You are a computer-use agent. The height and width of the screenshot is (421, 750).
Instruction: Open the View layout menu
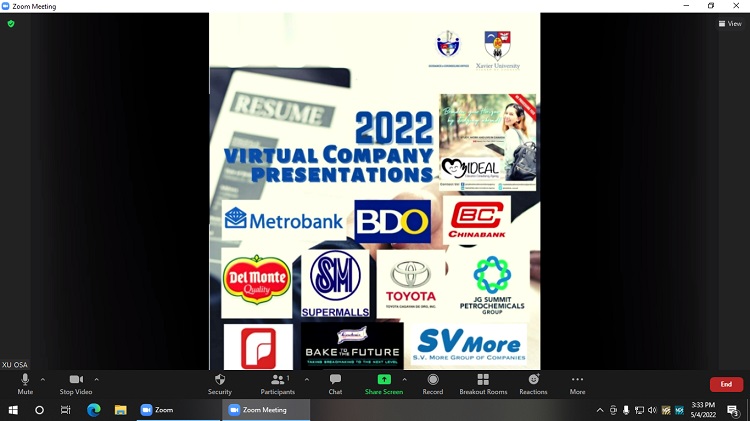pos(730,23)
